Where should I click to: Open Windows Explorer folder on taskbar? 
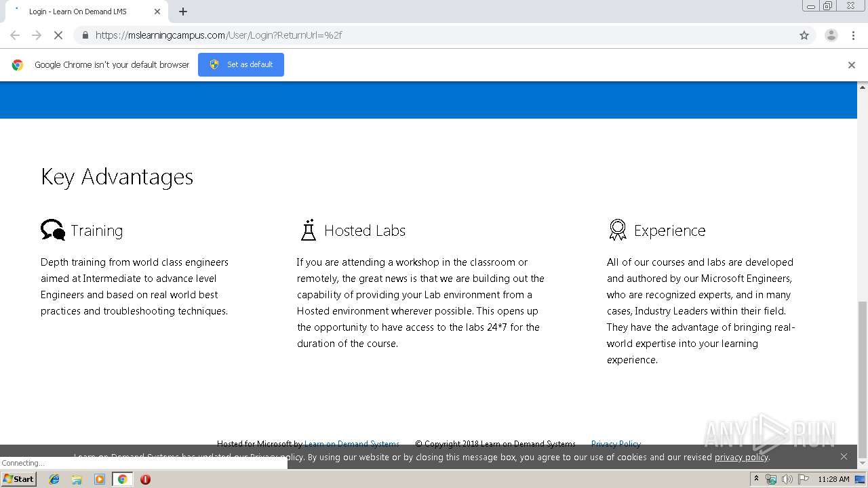(x=77, y=479)
